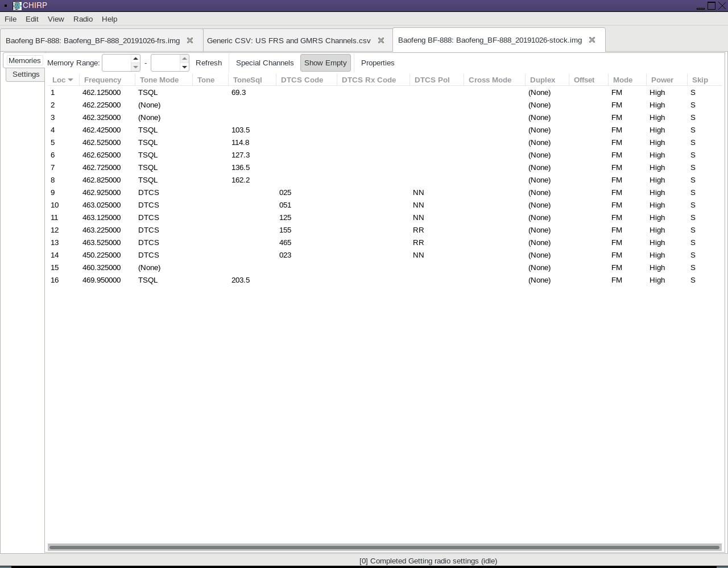The width and height of the screenshot is (728, 568).
Task: Close the Baofeng BF-888 stock.img tab
Action: [592, 40]
